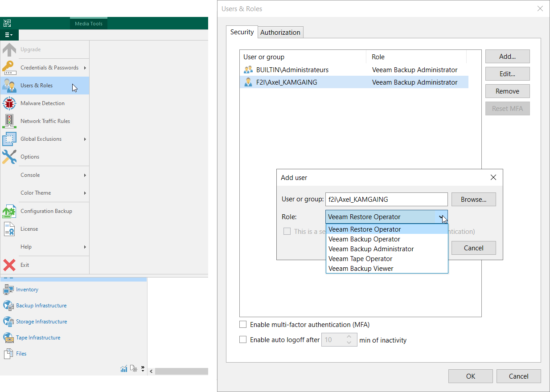550x392 pixels.
Task: Click the User or group input field
Action: [x=386, y=200]
